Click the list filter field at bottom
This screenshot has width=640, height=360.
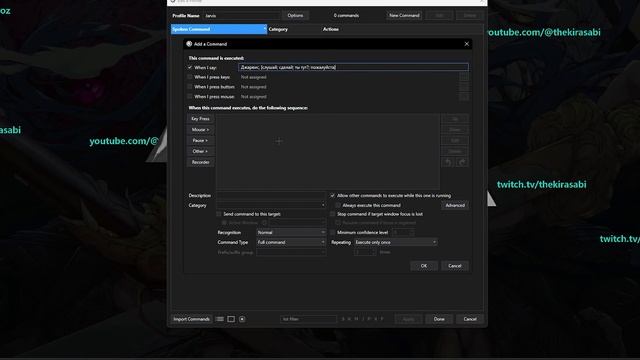(308, 319)
